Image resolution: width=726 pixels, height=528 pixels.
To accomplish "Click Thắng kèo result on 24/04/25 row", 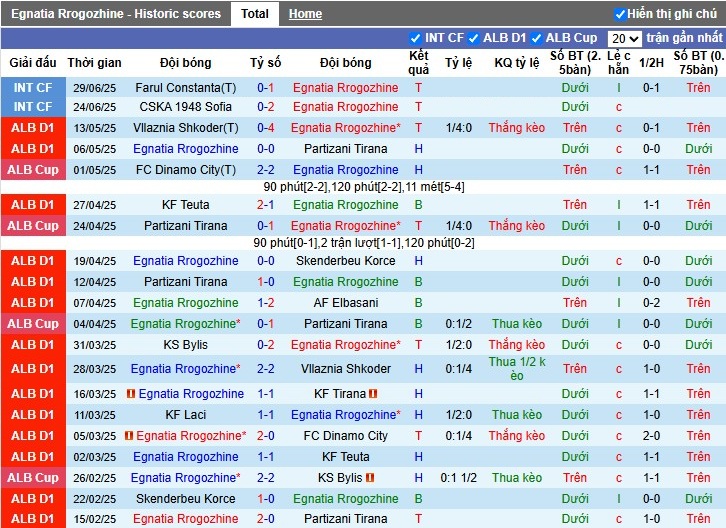I will click(517, 226).
